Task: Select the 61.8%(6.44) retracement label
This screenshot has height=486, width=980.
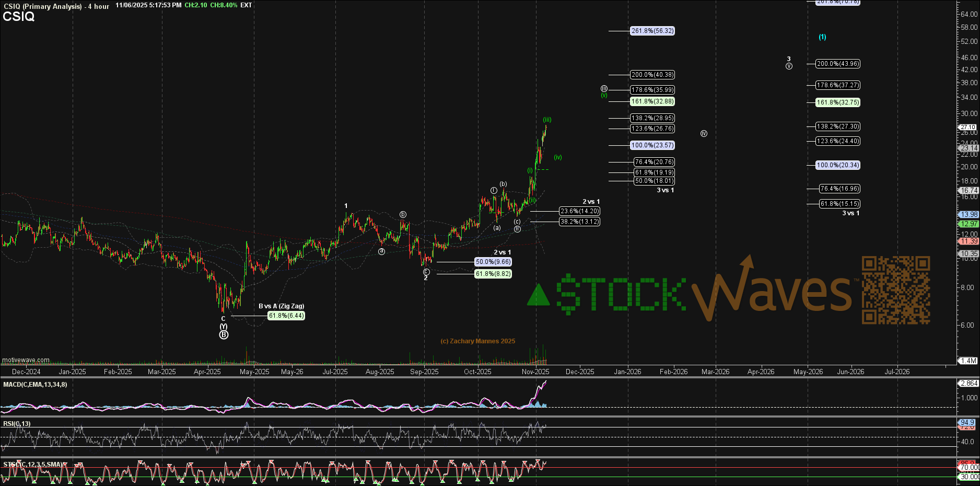Action: pos(286,316)
